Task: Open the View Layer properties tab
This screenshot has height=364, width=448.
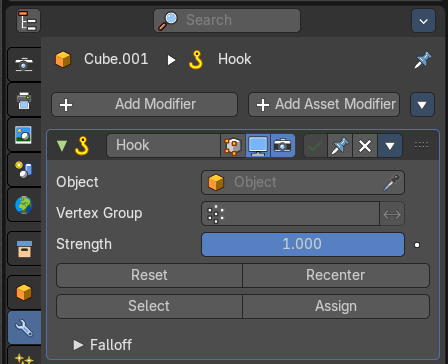Action: pyautogui.click(x=24, y=135)
